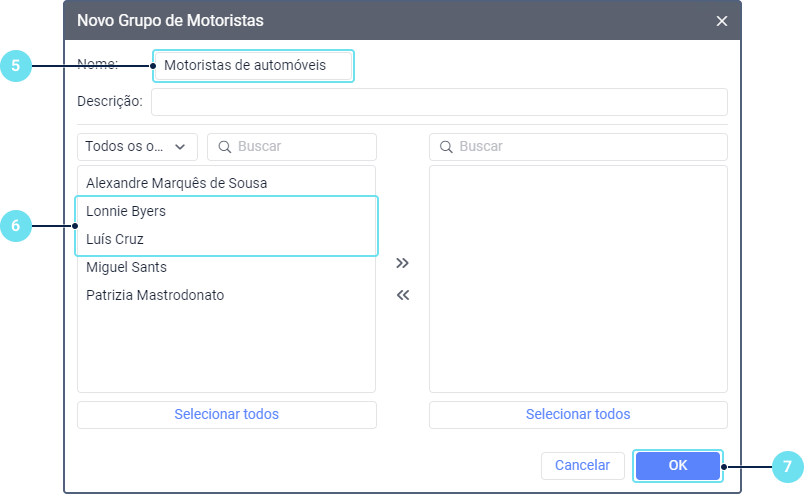
Task: Confirm with the OK button
Action: 677,465
